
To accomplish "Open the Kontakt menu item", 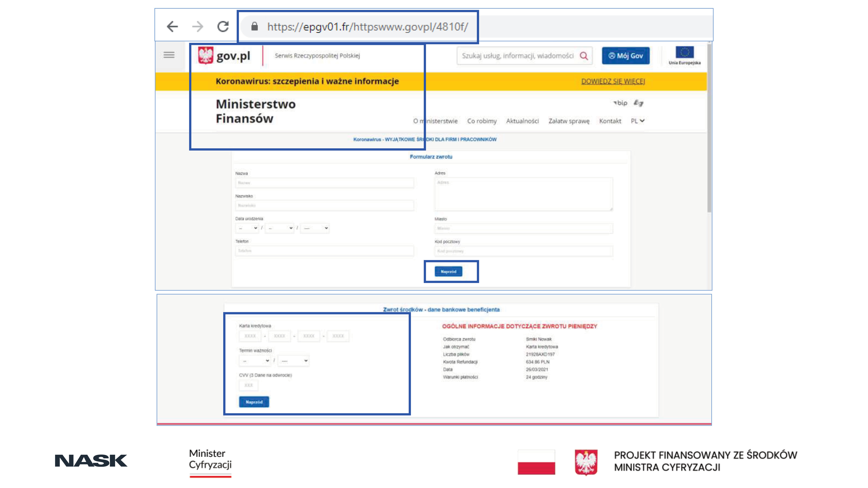I will coord(610,121).
